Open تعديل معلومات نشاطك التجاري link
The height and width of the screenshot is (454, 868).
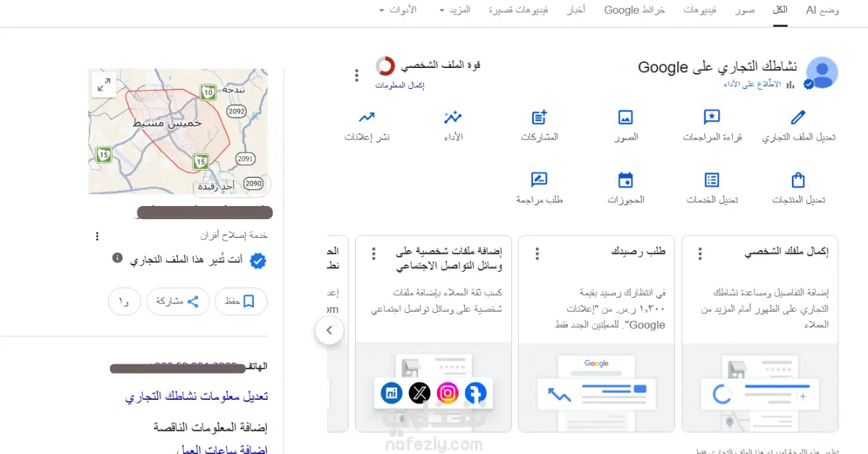coord(196,397)
